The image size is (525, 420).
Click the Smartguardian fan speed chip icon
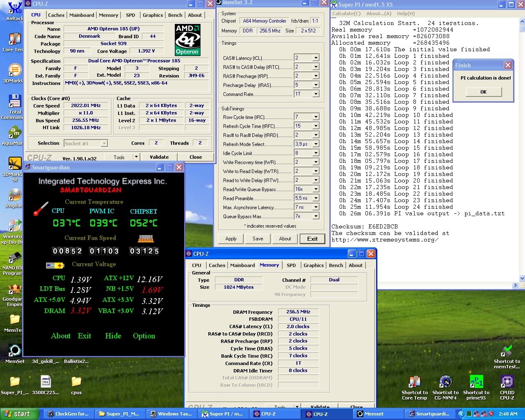[x=146, y=238]
